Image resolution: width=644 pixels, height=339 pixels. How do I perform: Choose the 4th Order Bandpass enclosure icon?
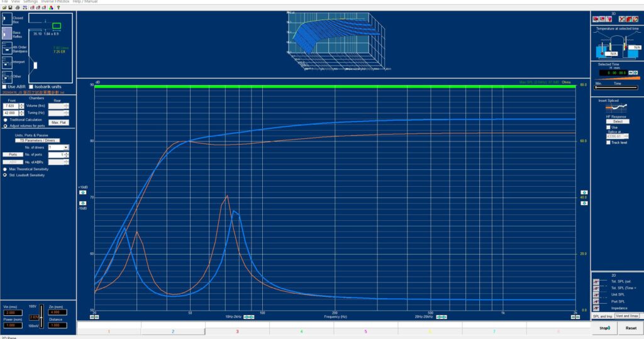point(7,48)
